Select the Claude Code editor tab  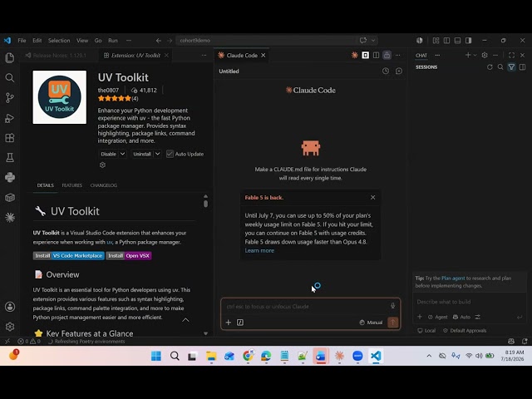coord(242,56)
